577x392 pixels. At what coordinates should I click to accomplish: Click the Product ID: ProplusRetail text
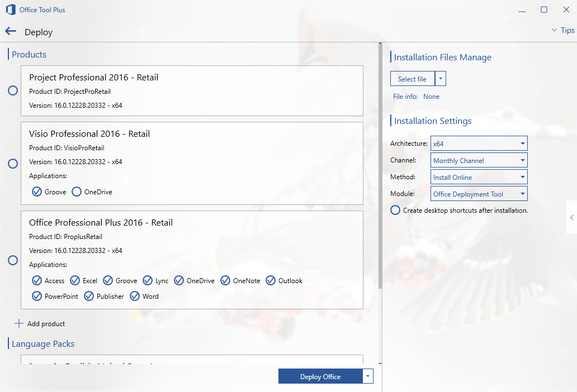pyautogui.click(x=65, y=237)
